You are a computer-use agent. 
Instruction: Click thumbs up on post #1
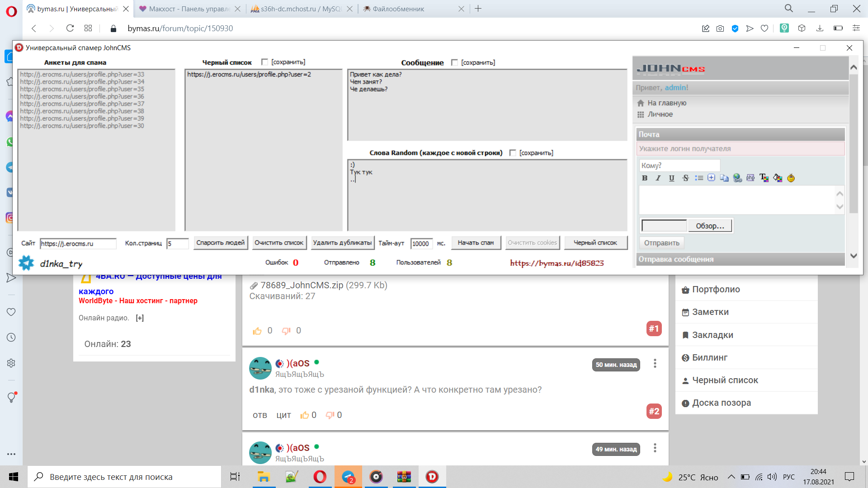pos(257,331)
